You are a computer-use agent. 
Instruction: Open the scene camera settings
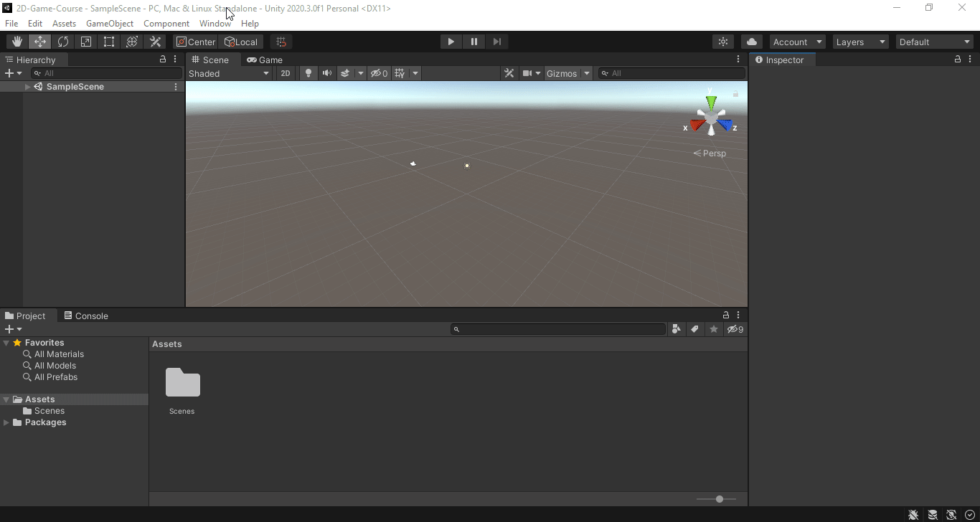(532, 73)
